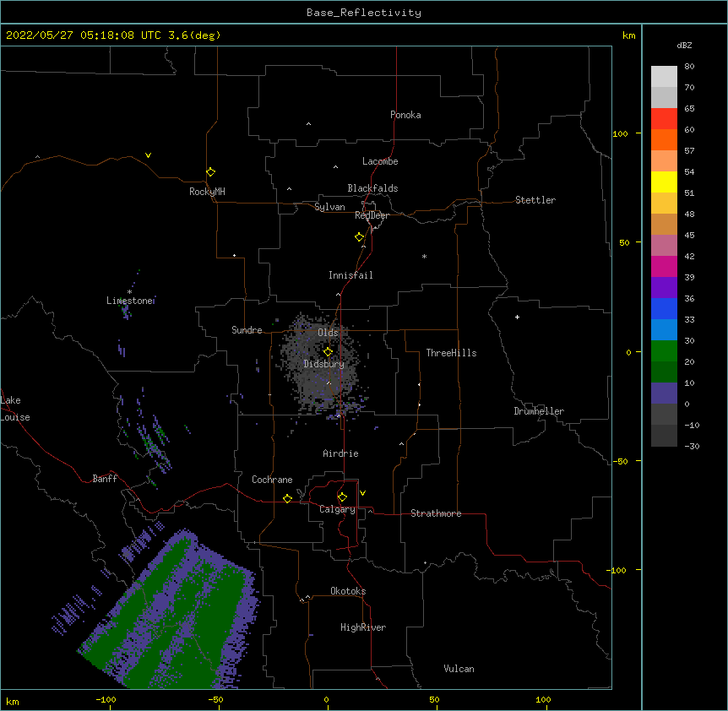Click the 100 tick on right axis
Image resolution: width=728 pixels, height=711 pixels.
click(x=620, y=133)
